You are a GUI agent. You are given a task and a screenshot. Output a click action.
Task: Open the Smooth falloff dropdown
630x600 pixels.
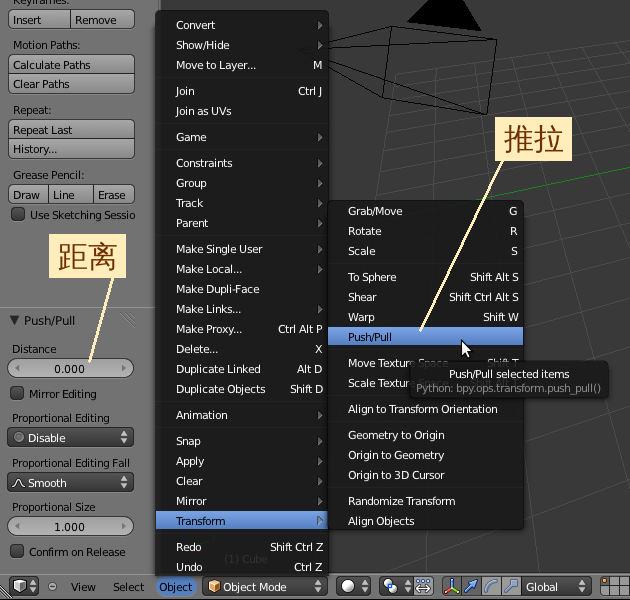coord(70,482)
